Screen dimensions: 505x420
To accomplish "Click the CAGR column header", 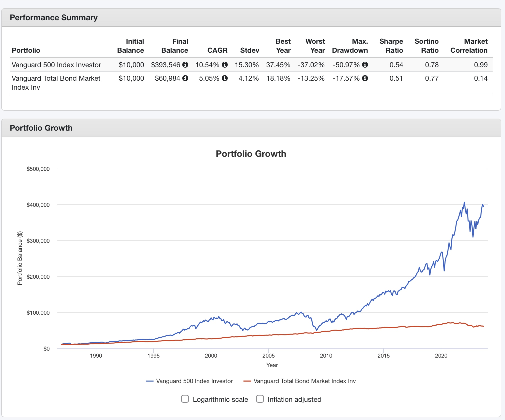I will coord(217,50).
